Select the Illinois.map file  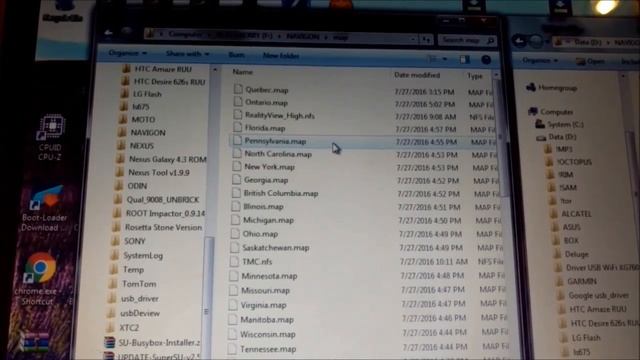263,207
